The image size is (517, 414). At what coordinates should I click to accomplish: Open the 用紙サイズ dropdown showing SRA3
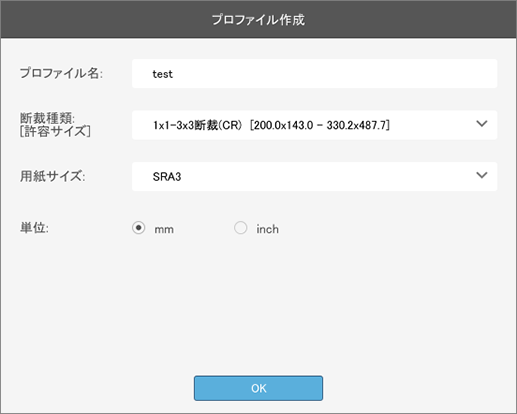coord(314,176)
